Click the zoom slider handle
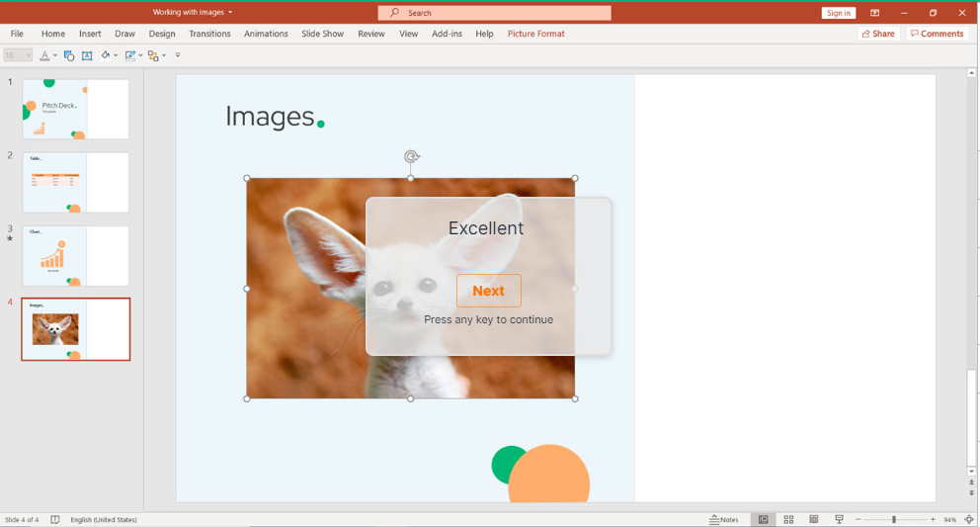Screen dimensions: 980x527 (894, 519)
